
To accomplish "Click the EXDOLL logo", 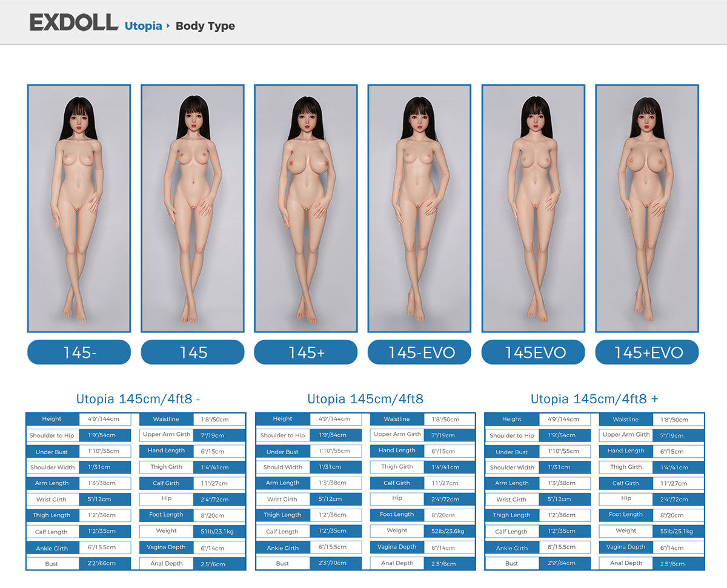I will 73,23.
